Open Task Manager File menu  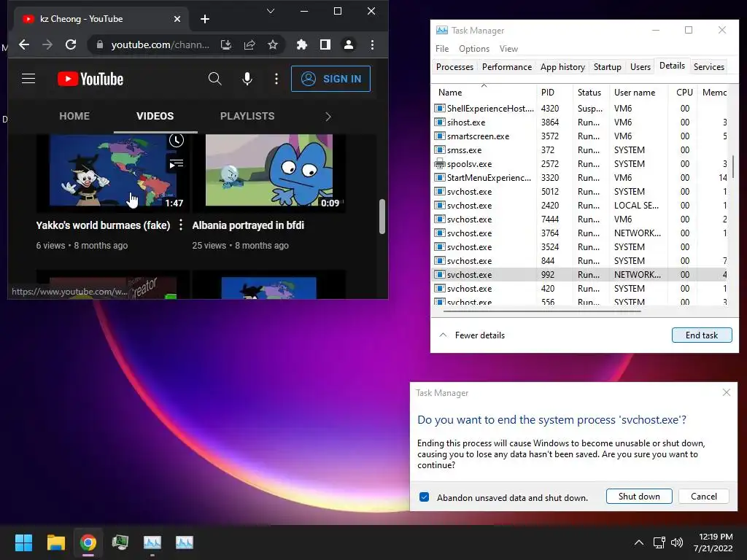[441, 49]
